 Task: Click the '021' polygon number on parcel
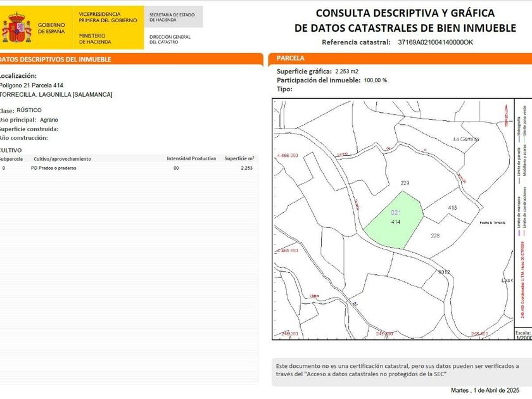coord(396,213)
